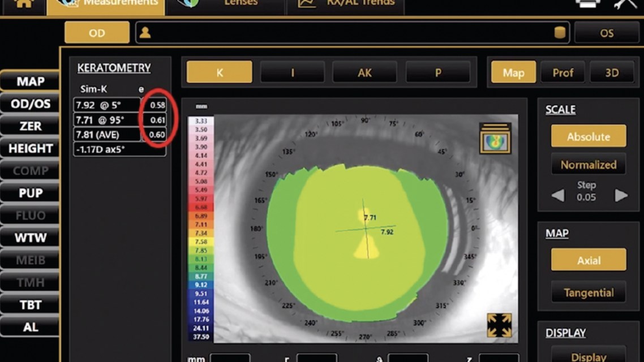Select the AK measurement tab
This screenshot has width=644, height=362.
click(364, 72)
